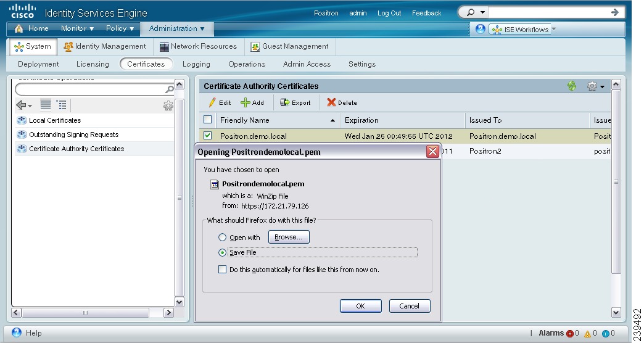Switch to Admin Access subtab
This screenshot has height=343, width=644.
click(307, 64)
